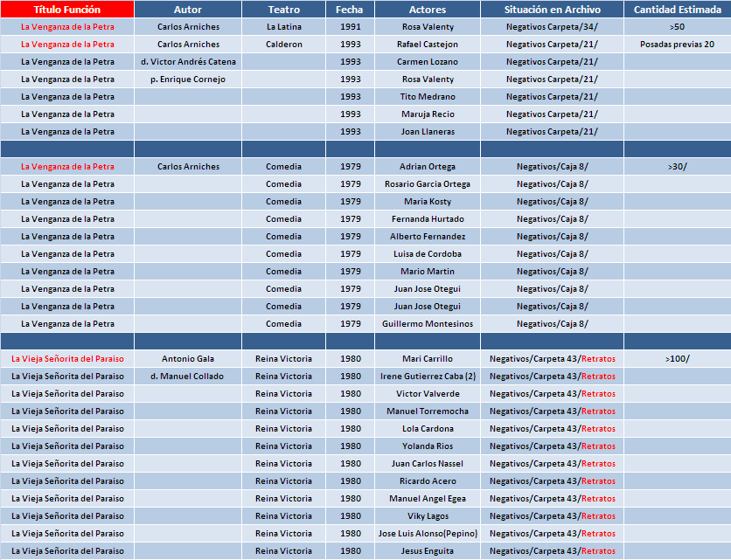The width and height of the screenshot is (731, 560).
Task: Select actor 'Maria Kosty'
Action: tap(428, 202)
